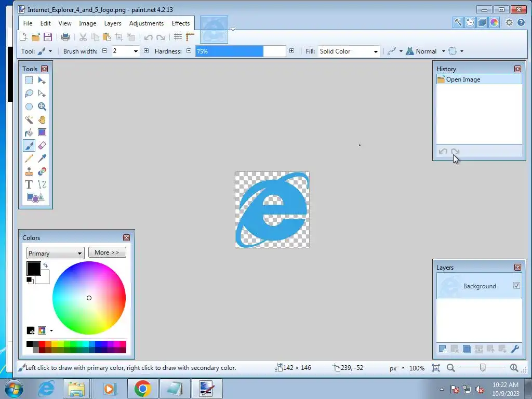Toggle the Tools window button
Image resolution: width=532 pixels, height=399 pixels.
click(x=458, y=22)
